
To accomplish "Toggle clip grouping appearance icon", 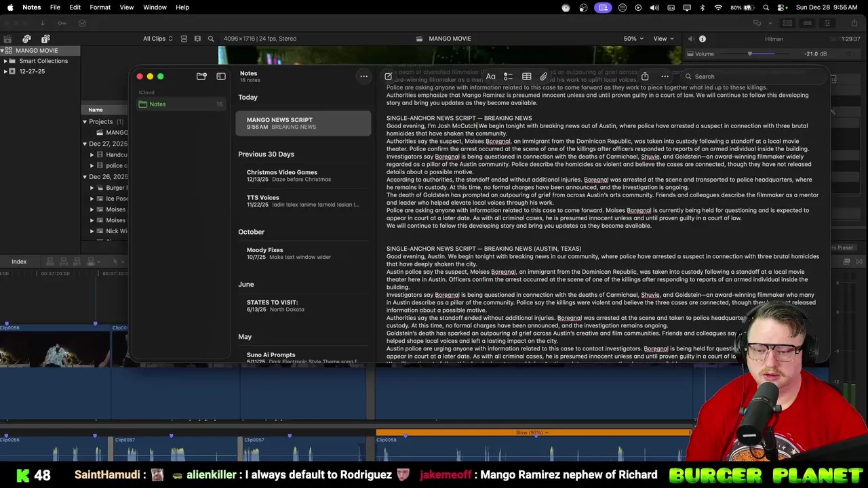I will coord(184,39).
